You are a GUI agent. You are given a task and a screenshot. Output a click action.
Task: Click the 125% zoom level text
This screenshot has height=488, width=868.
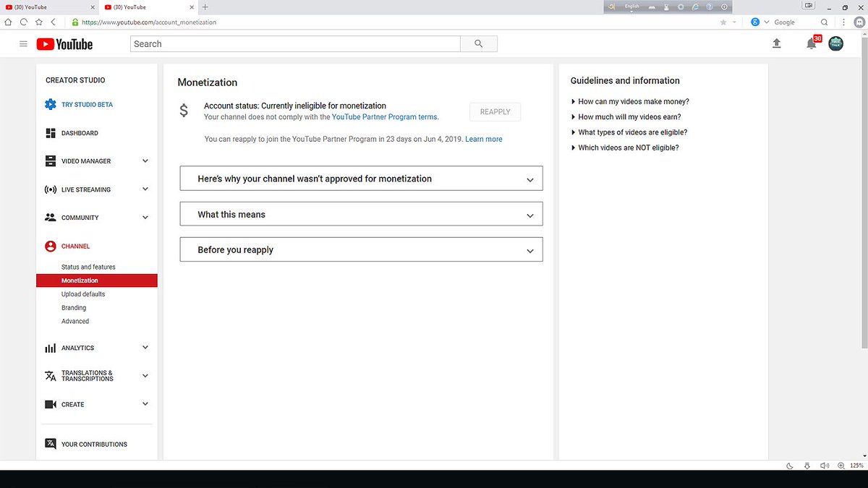[857, 465]
